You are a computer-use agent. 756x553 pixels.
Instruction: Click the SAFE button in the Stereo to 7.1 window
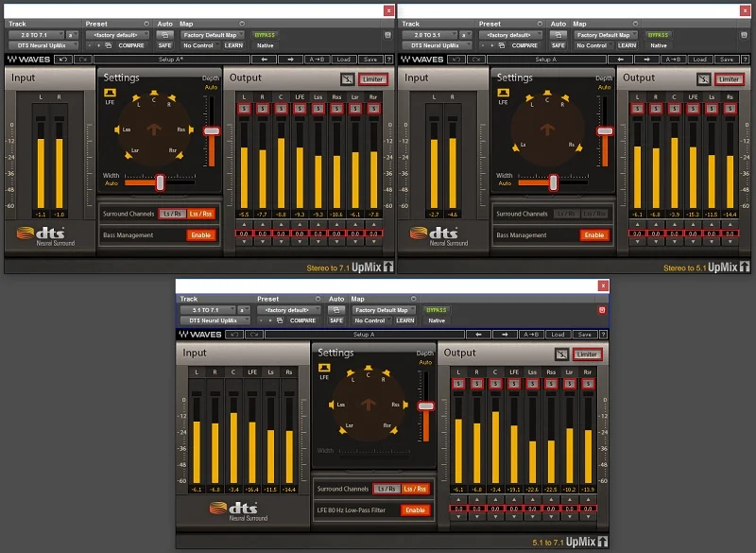click(x=164, y=45)
